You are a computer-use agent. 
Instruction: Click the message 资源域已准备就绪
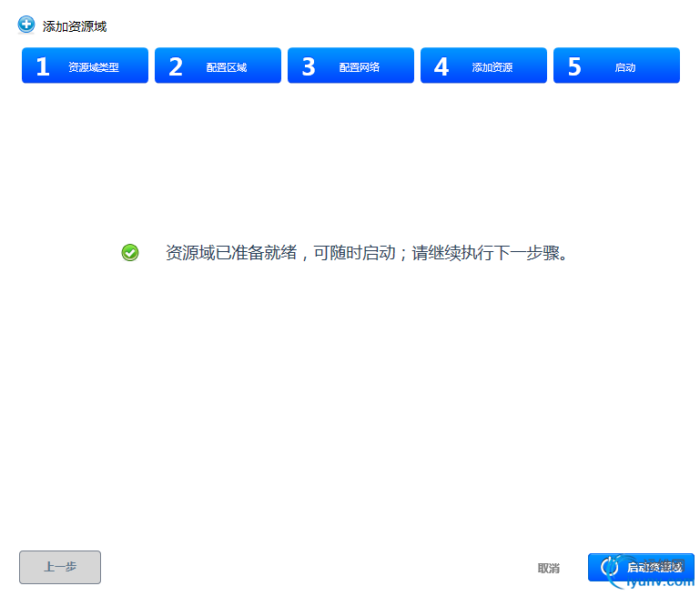(231, 253)
